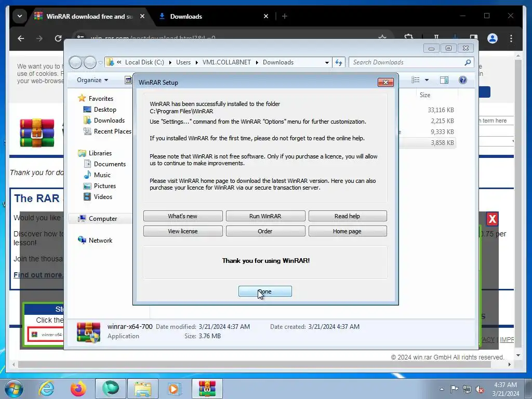This screenshot has height=399, width=532.
Task: Open Read help in WinRAR Setup
Action: tap(348, 216)
